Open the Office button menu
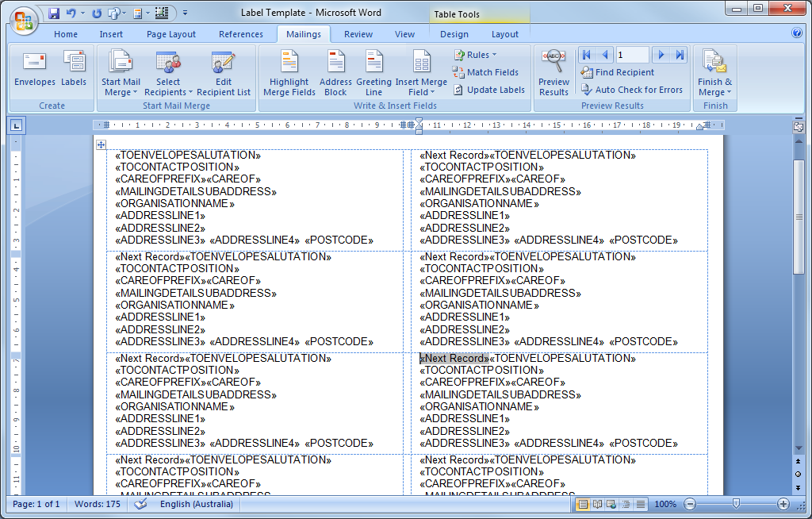 click(23, 21)
